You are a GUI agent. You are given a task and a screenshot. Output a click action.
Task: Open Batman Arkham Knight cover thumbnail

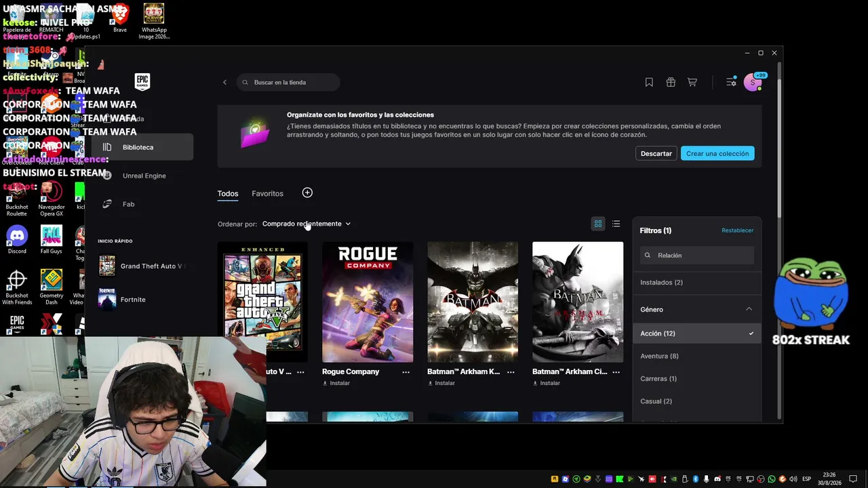pos(473,302)
